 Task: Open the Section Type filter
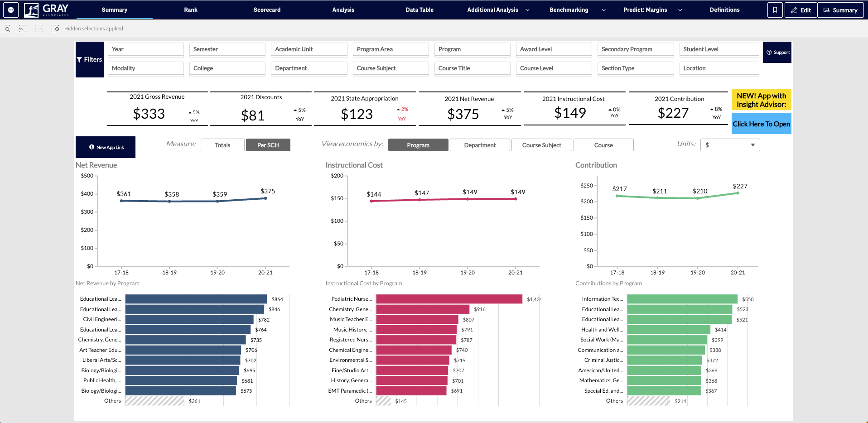coord(636,68)
